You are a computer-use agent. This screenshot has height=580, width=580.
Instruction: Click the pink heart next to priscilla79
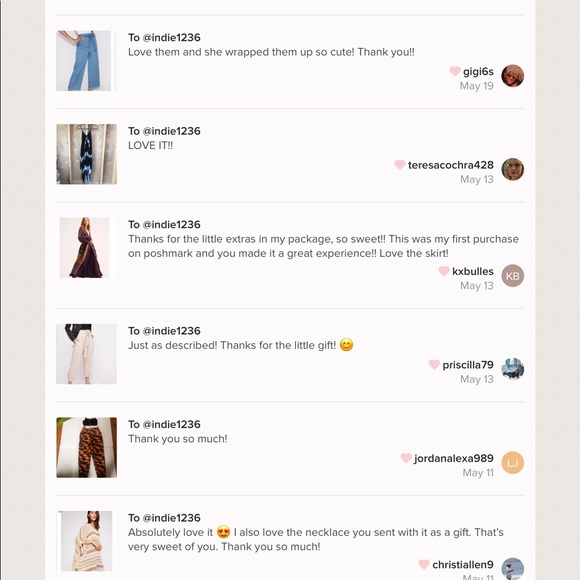(434, 364)
